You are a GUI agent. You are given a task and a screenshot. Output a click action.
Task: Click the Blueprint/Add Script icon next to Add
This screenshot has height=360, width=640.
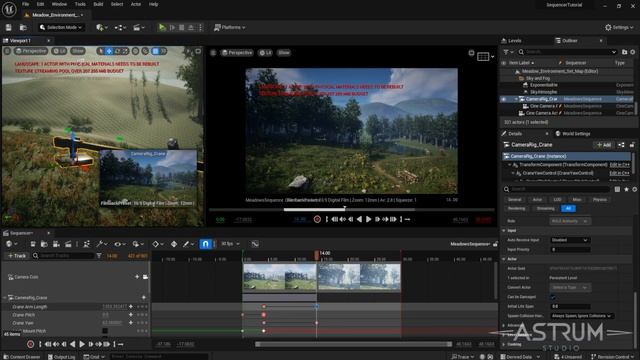click(621, 145)
